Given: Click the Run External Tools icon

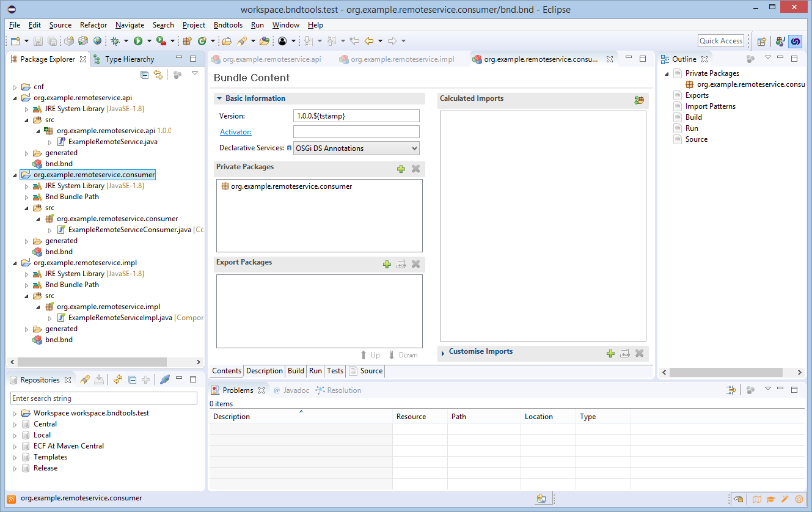Looking at the screenshot, I should click(161, 41).
